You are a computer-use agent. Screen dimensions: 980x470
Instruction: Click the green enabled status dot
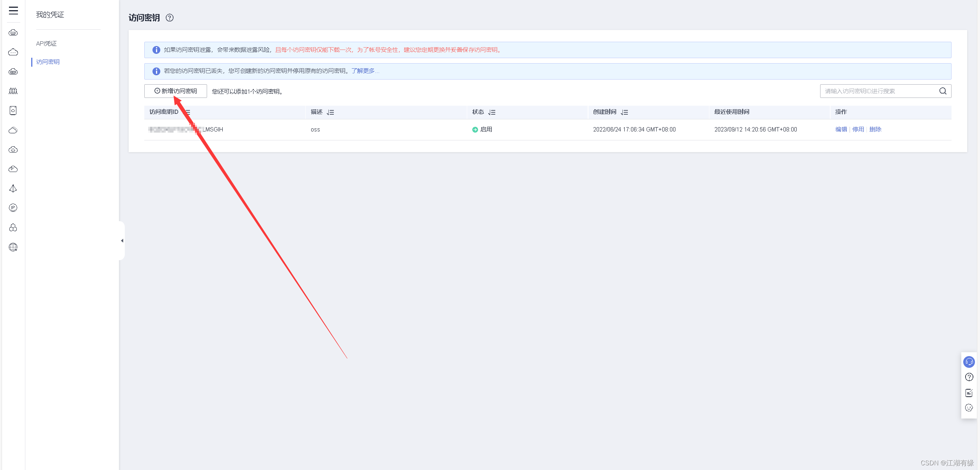coord(475,129)
